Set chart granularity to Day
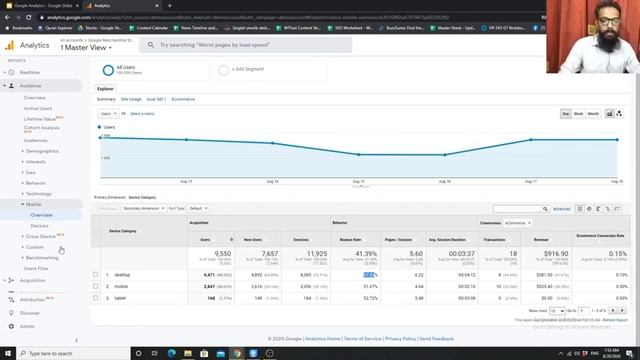 (566, 114)
